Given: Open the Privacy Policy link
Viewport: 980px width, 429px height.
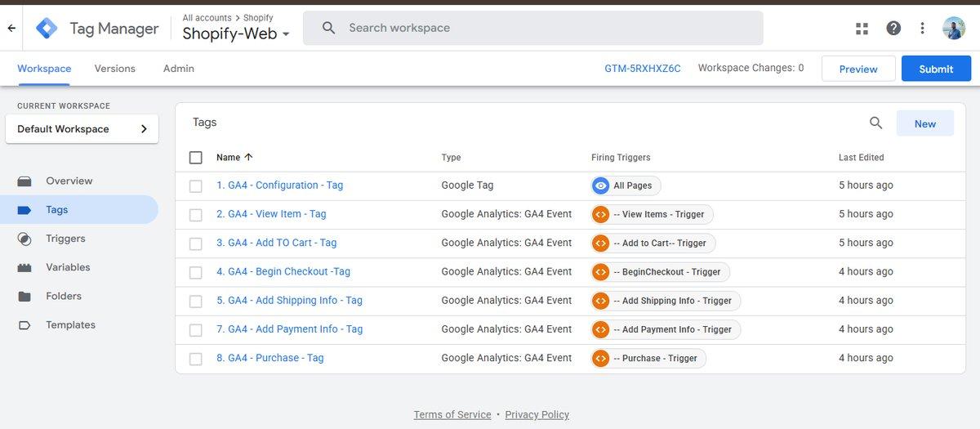Looking at the screenshot, I should click(537, 414).
